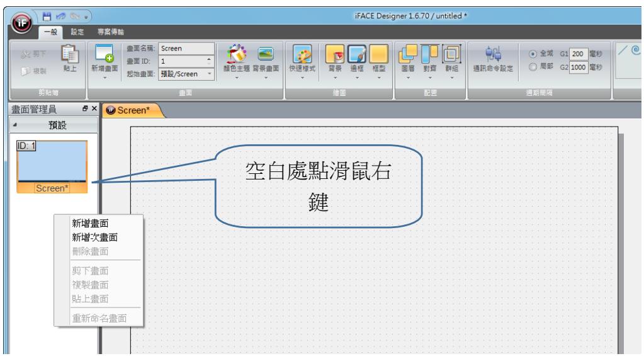This screenshot has height=356, width=644.
Task: Open the 快速樣式 quick style palette
Action: [302, 54]
